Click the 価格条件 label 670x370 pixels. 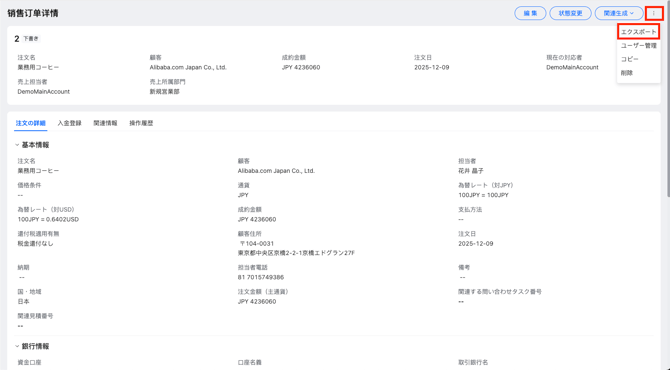29,185
